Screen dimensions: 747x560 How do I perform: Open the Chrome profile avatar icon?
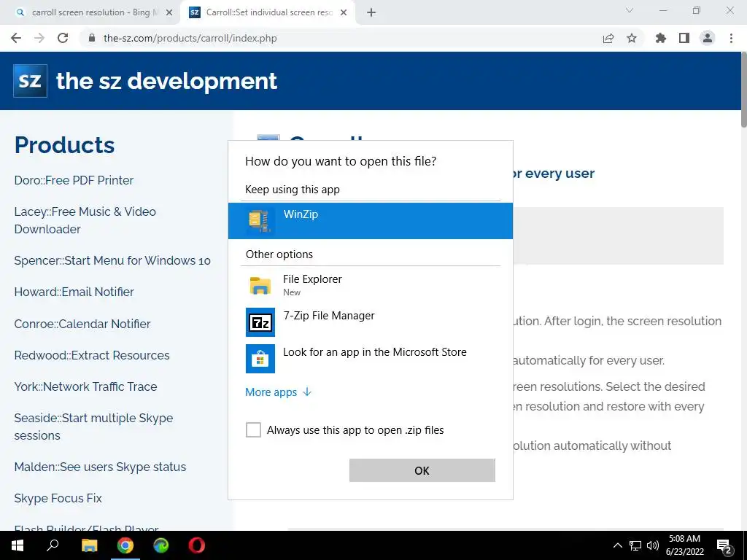pyautogui.click(x=708, y=38)
